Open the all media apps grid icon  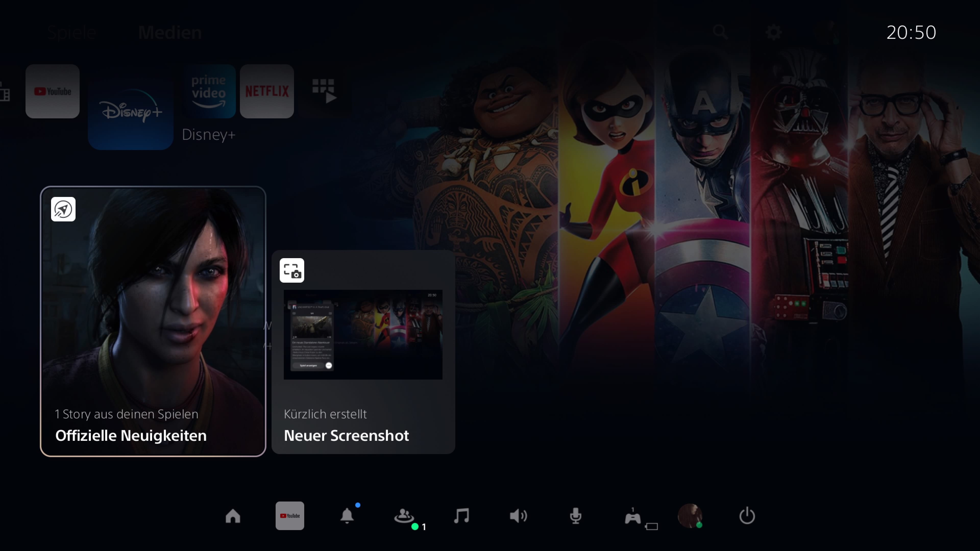(x=325, y=91)
